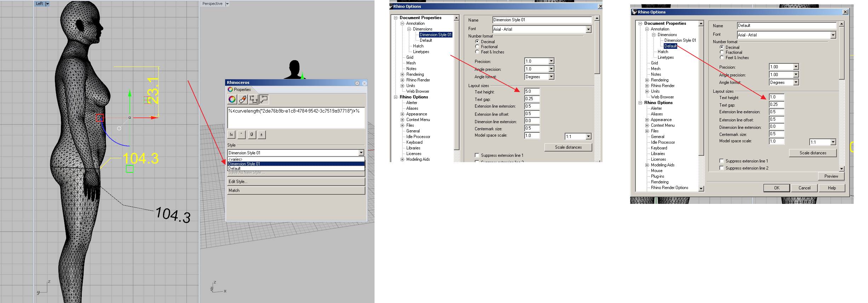This screenshot has height=303, width=868.
Task: Choose Dimension Style 01 in the Style list
Action: (296, 164)
